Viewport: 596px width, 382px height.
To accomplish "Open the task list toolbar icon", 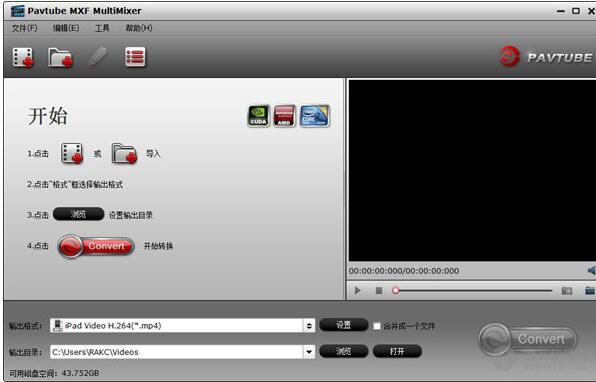I will pyautogui.click(x=135, y=57).
